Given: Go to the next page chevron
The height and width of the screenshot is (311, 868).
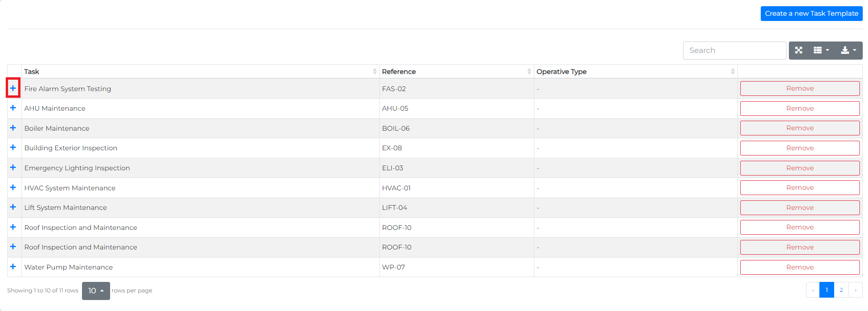Looking at the screenshot, I should pyautogui.click(x=855, y=290).
